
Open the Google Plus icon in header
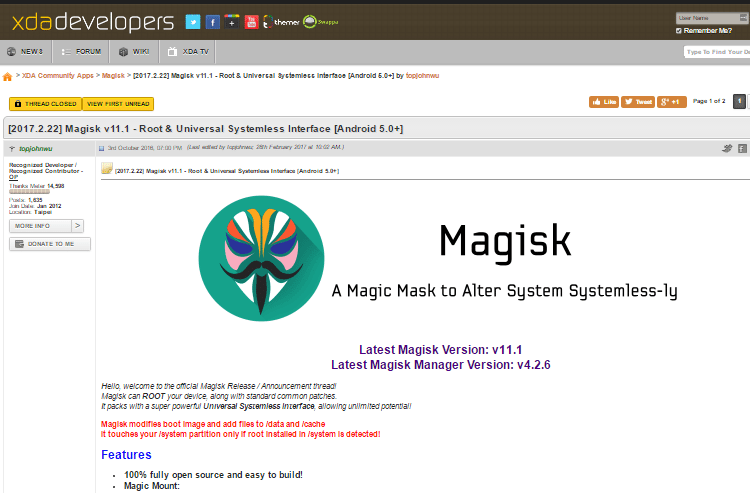[x=232, y=22]
